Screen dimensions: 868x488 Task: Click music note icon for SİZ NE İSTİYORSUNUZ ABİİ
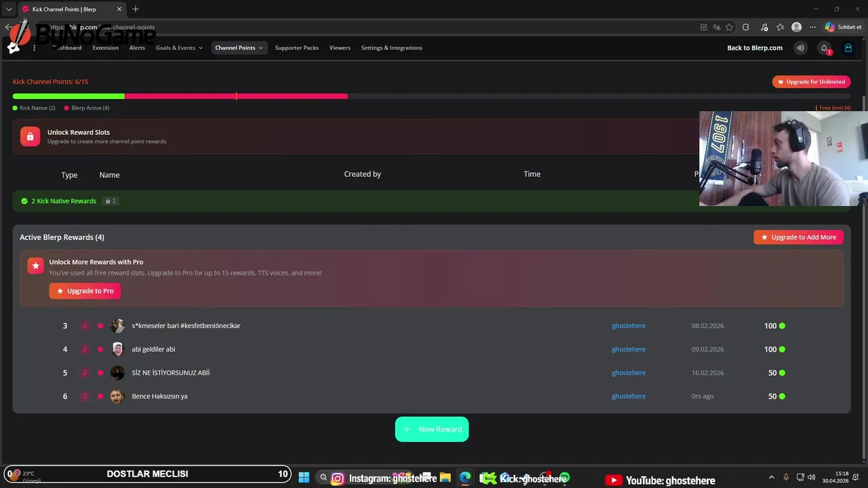85,373
